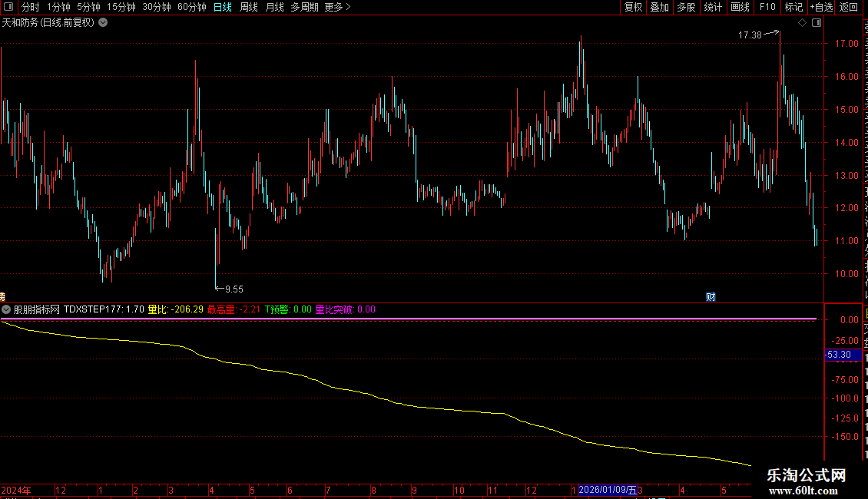Select the 5分钟 period tab

click(88, 7)
